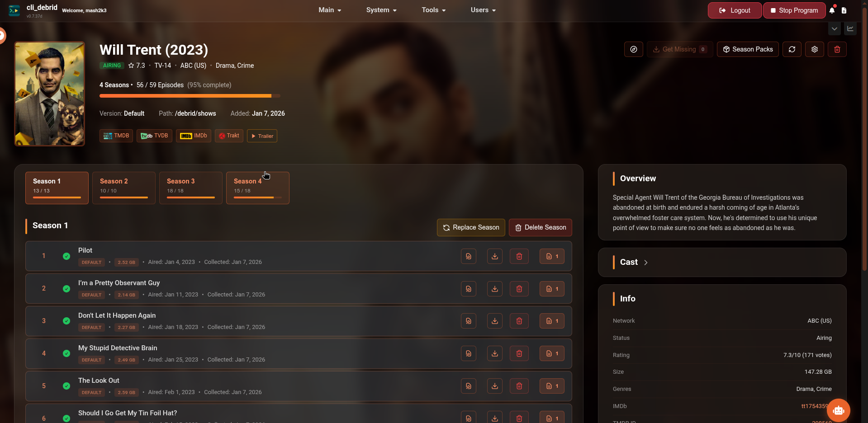Screen dimensions: 868x423
Task: Download the Pilot episode
Action: click(x=495, y=256)
